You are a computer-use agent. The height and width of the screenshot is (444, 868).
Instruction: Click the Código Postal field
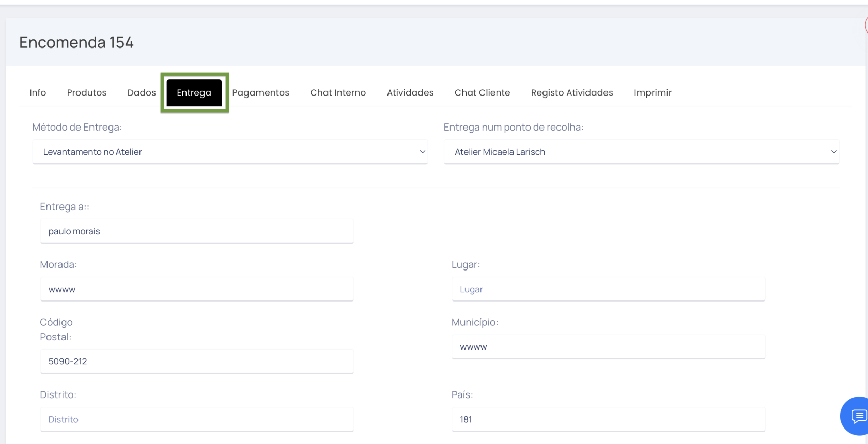pyautogui.click(x=197, y=361)
